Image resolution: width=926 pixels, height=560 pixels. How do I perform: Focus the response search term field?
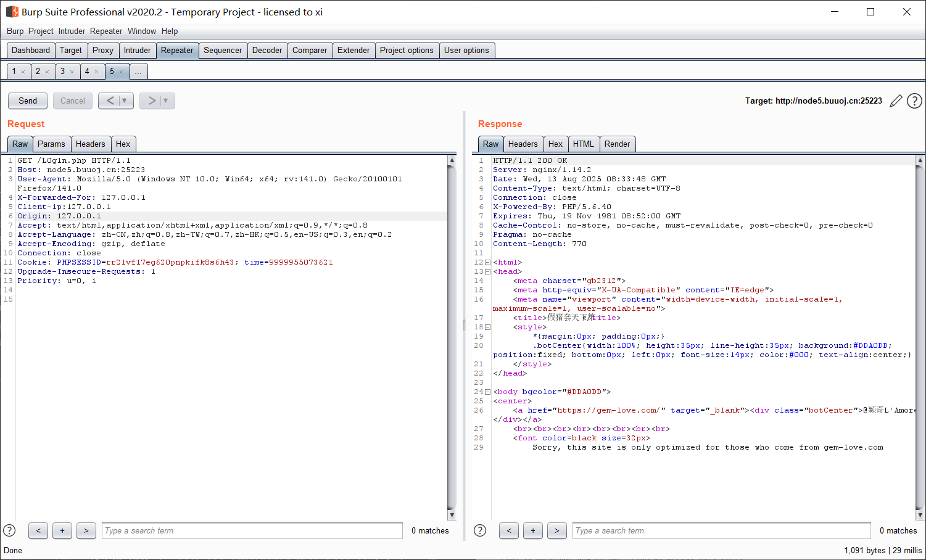point(722,530)
